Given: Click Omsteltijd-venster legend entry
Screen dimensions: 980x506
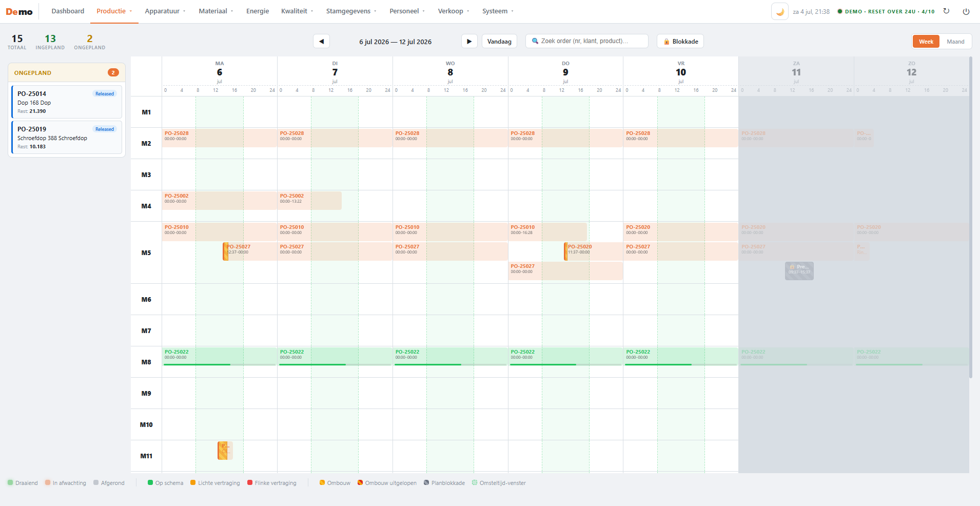Looking at the screenshot, I should 499,483.
